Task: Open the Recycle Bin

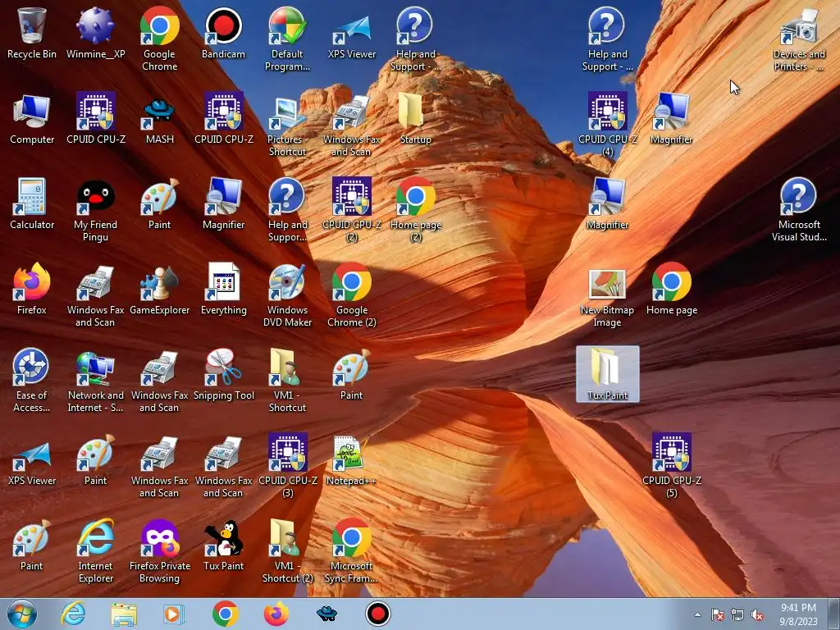Action: (32, 33)
